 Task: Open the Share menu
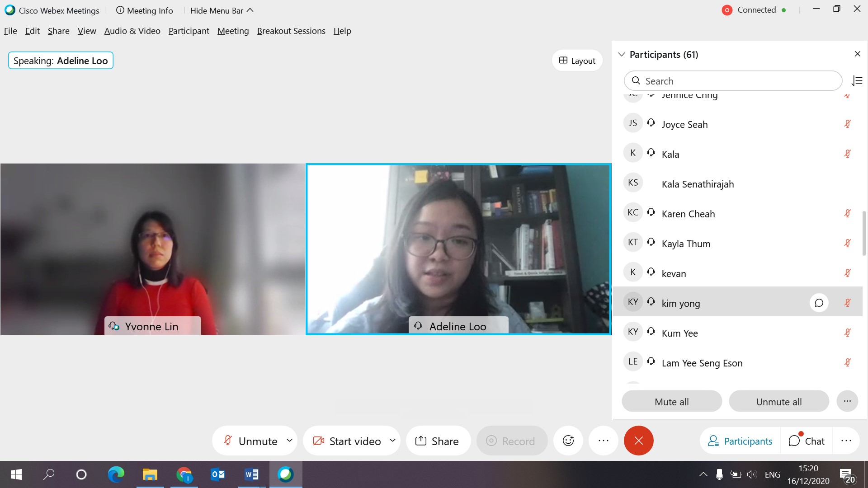pos(59,31)
